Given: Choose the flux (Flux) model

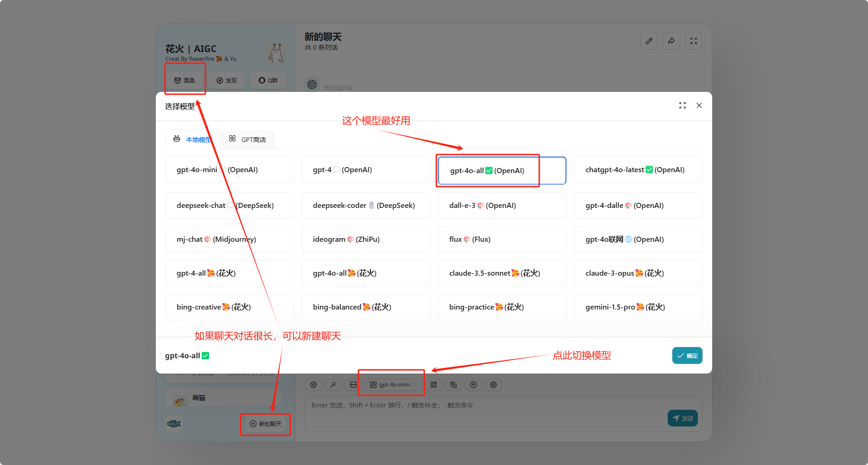Looking at the screenshot, I should pyautogui.click(x=502, y=239).
